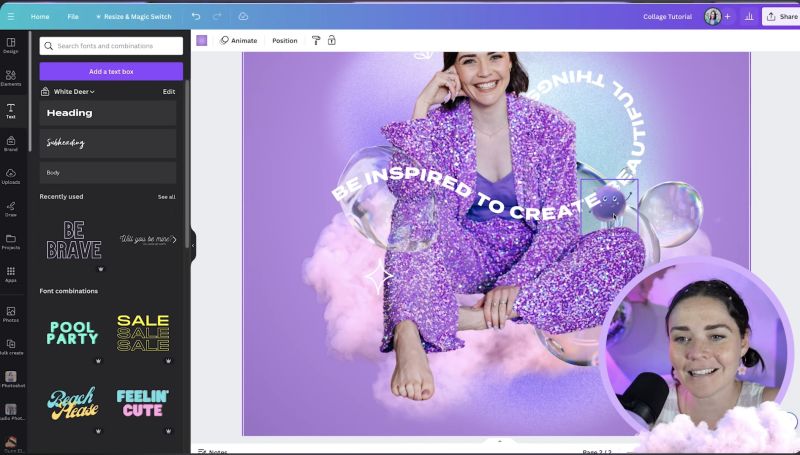Open Projects in sidebar
The height and width of the screenshot is (455, 800).
click(x=11, y=242)
